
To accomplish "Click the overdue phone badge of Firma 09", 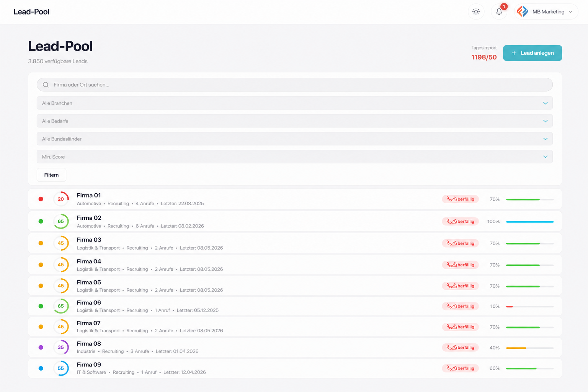I will [x=460, y=368].
